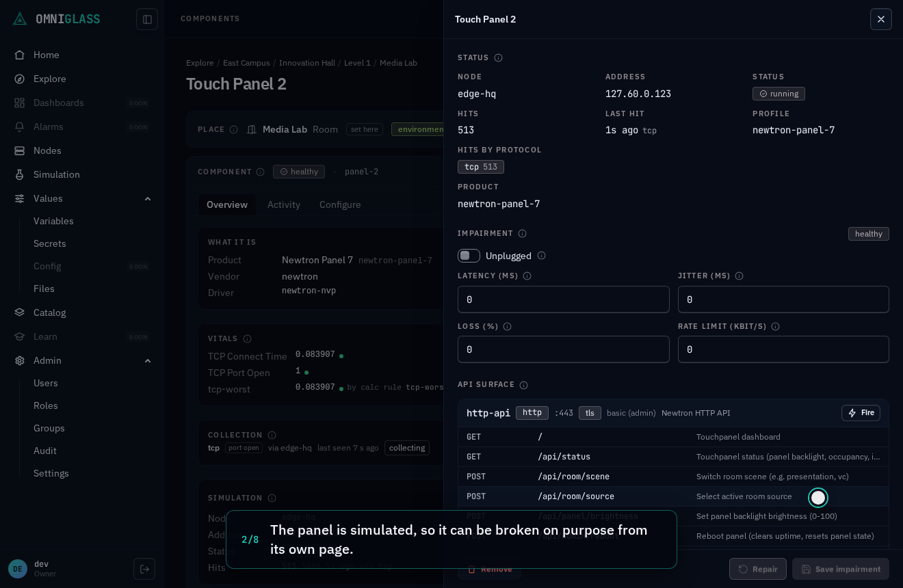Click the Catalog layers icon
Screen dimensions: 903x588
[x=20, y=312]
